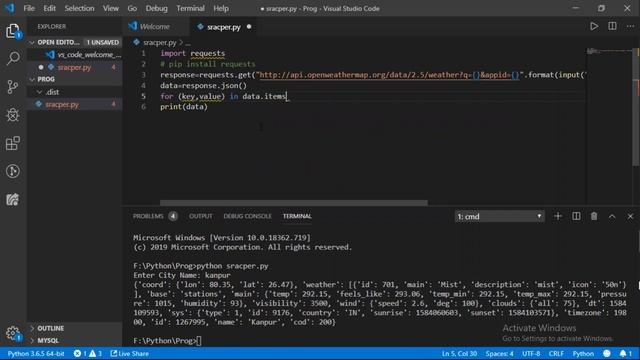Viewport: 640px width, 360px height.
Task: Split the editor right
Action: tap(612, 27)
